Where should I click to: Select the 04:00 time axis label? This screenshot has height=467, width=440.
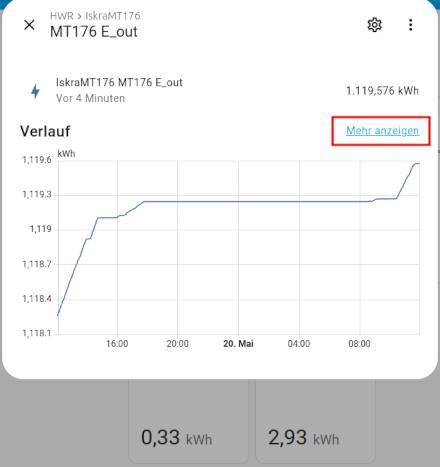click(x=299, y=344)
